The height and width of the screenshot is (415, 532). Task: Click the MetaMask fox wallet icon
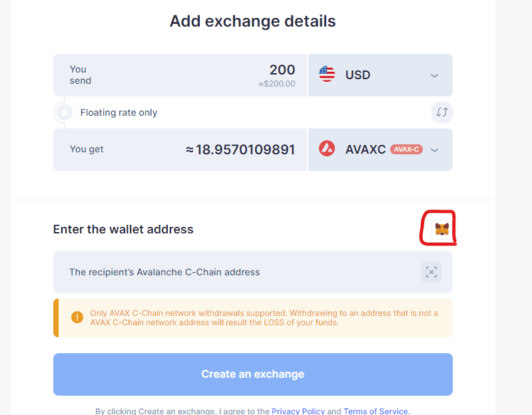click(x=441, y=229)
